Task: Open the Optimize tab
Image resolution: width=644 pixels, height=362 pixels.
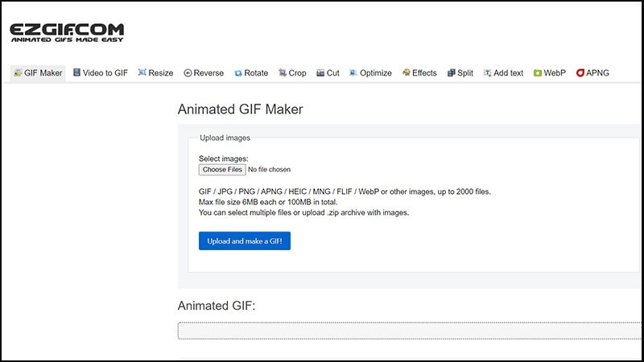Action: click(x=375, y=73)
